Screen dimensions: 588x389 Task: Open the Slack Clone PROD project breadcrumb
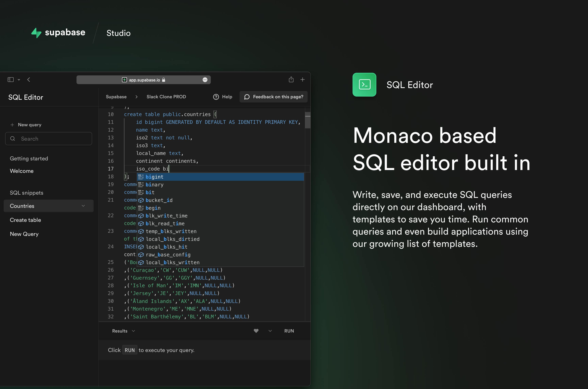coord(166,97)
